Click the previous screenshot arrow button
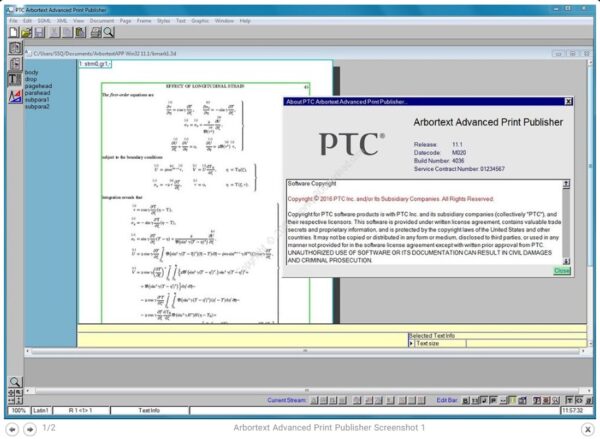The width and height of the screenshot is (600, 439). (12, 429)
